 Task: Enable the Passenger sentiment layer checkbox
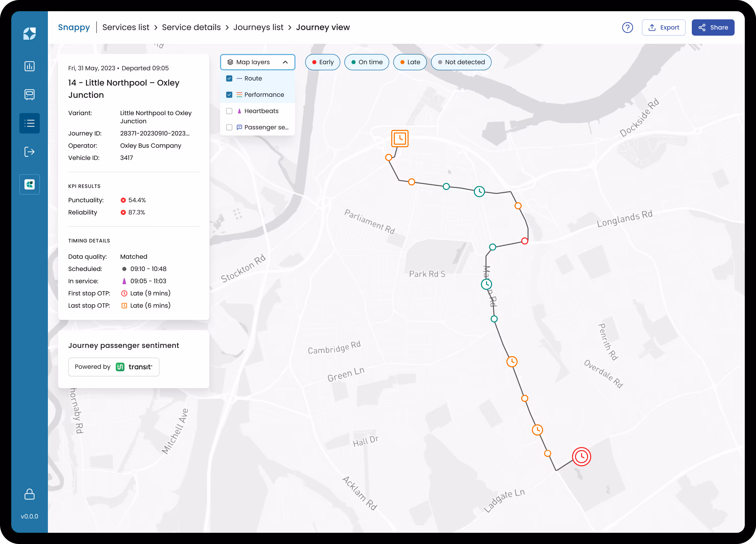click(x=229, y=127)
